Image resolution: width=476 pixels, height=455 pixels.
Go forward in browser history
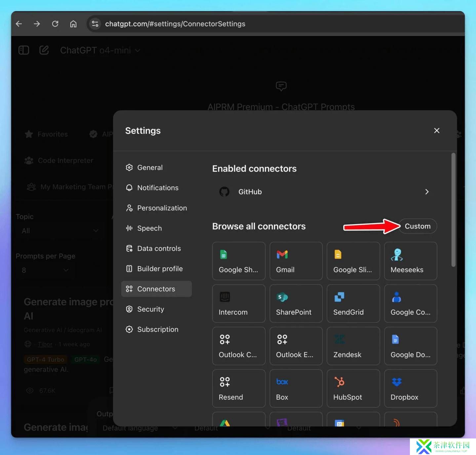[x=37, y=24]
